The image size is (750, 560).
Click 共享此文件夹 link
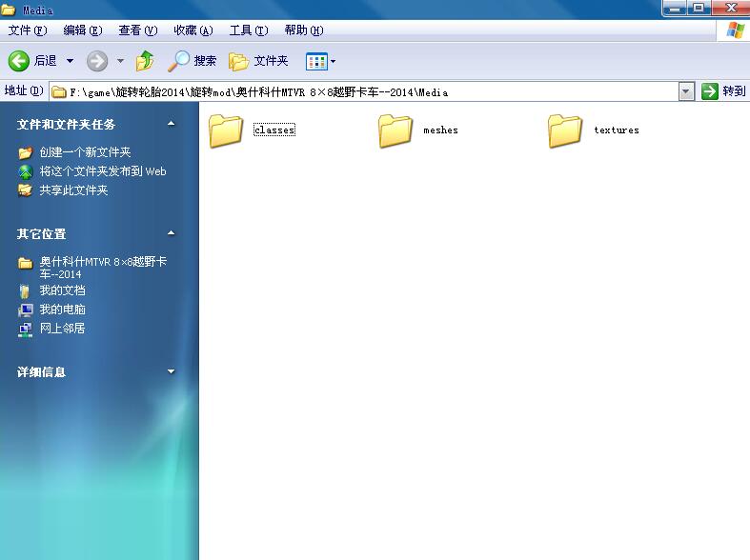coord(73,190)
